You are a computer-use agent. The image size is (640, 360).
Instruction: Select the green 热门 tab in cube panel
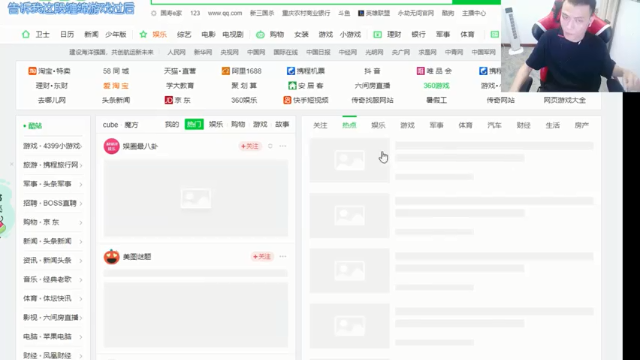pyautogui.click(x=194, y=124)
